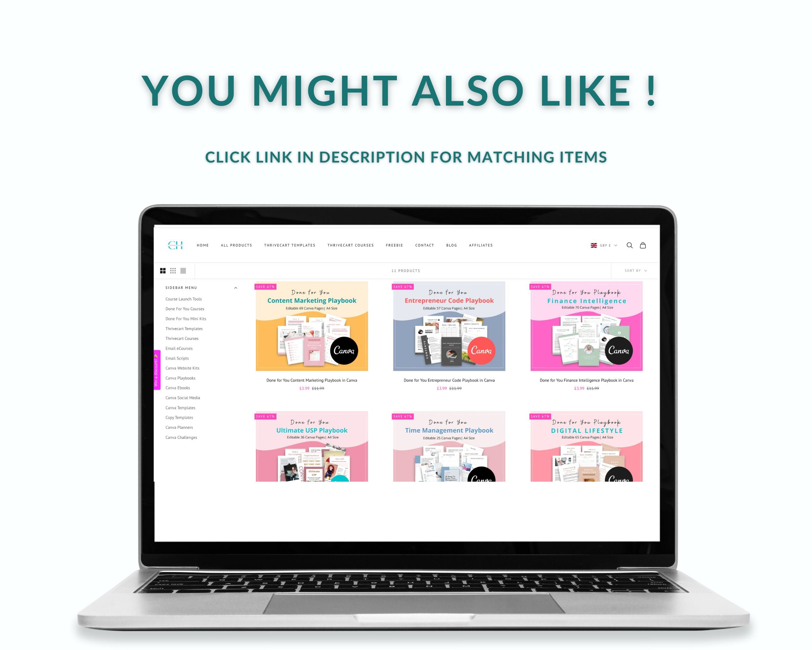The image size is (812, 650).
Task: Click the sidebar collapse arrow icon
Action: pos(237,288)
